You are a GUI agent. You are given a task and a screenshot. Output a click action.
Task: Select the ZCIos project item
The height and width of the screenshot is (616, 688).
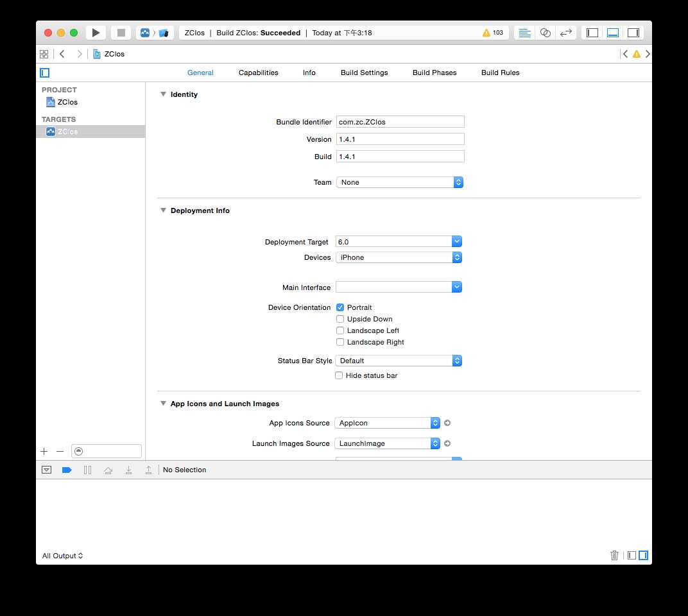click(x=90, y=102)
